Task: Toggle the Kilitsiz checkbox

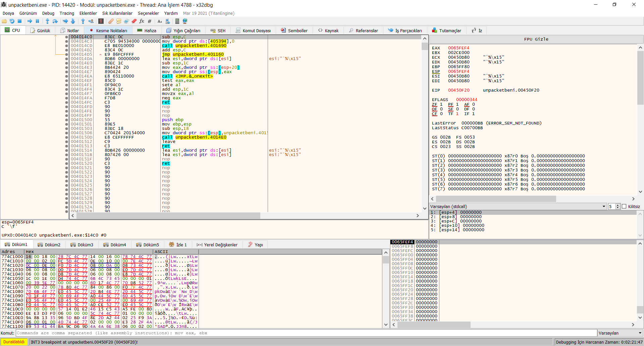Action: point(624,206)
